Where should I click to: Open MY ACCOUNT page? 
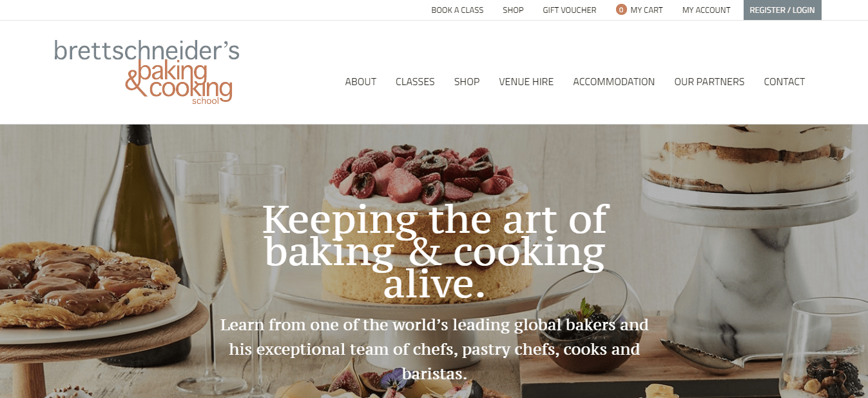[706, 10]
